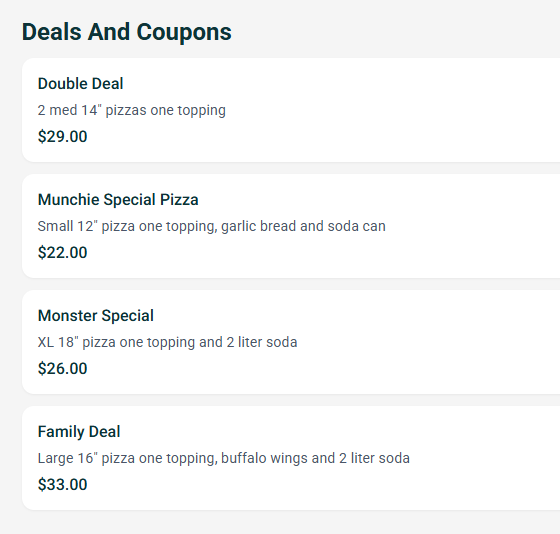Choose the Monster Special deal card
Screen dimensions: 560x534
[x=291, y=342]
